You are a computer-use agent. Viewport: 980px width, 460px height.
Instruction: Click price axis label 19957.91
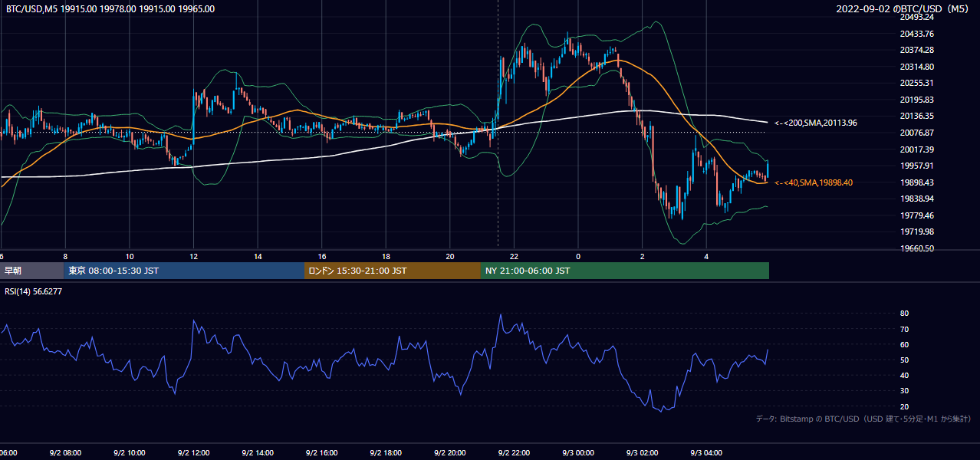pyautogui.click(x=916, y=166)
